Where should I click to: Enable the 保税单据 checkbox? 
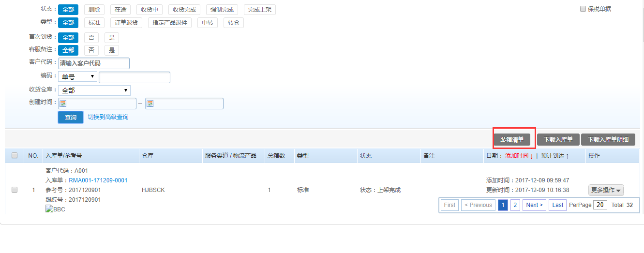coord(583,9)
